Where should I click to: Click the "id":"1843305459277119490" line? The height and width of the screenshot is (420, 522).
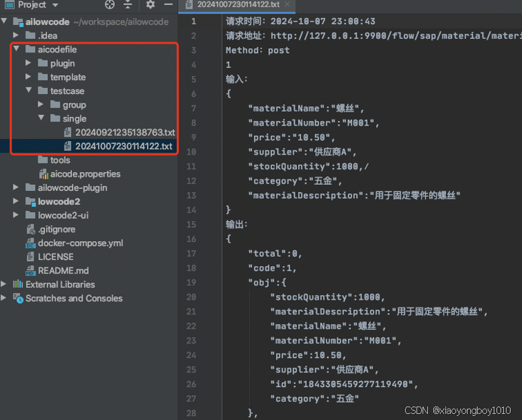pyautogui.click(x=344, y=384)
